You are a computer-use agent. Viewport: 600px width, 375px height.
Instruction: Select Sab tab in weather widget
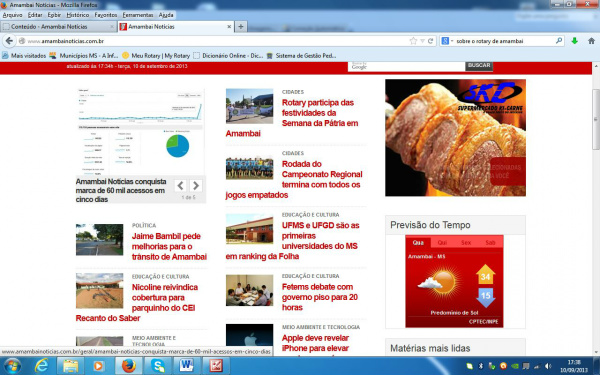click(x=490, y=242)
